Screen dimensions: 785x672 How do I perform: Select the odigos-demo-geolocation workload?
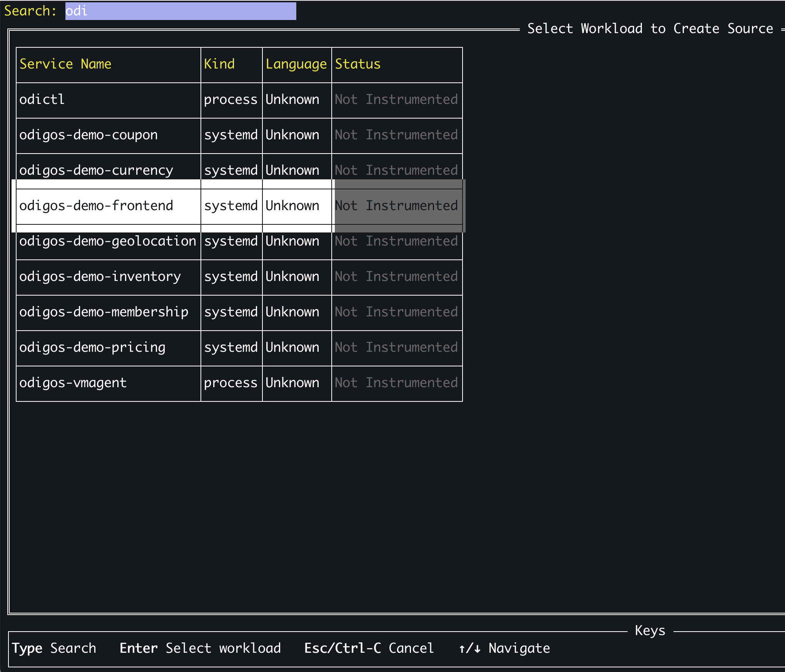point(107,241)
